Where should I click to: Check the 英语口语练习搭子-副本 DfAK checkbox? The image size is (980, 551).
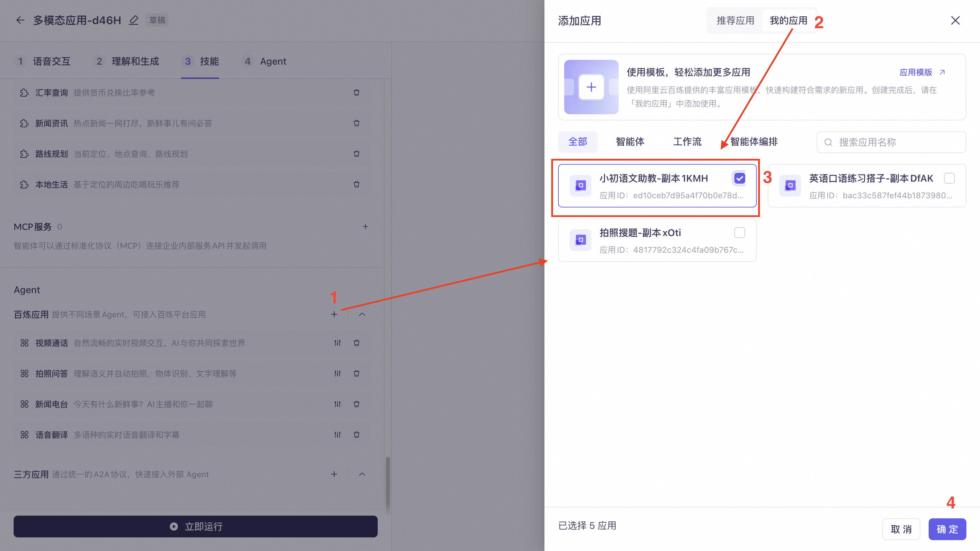pyautogui.click(x=949, y=178)
